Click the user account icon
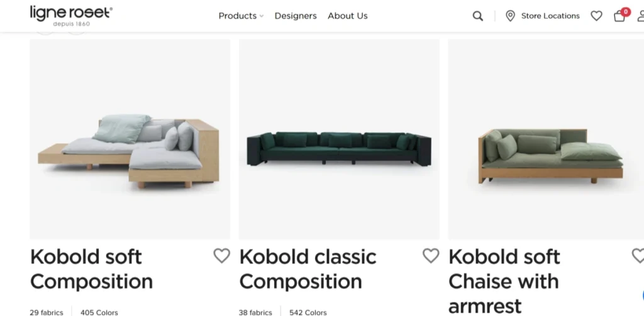644x316 pixels. (x=639, y=16)
